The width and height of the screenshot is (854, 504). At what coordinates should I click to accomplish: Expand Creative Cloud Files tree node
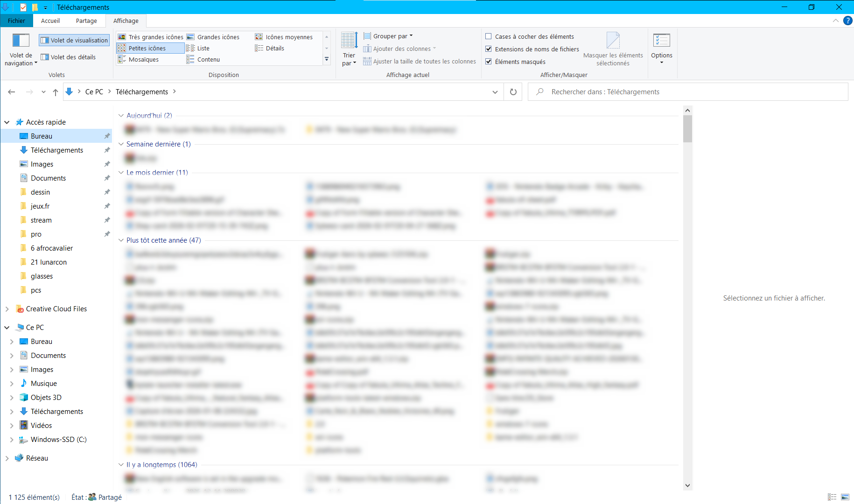point(7,309)
